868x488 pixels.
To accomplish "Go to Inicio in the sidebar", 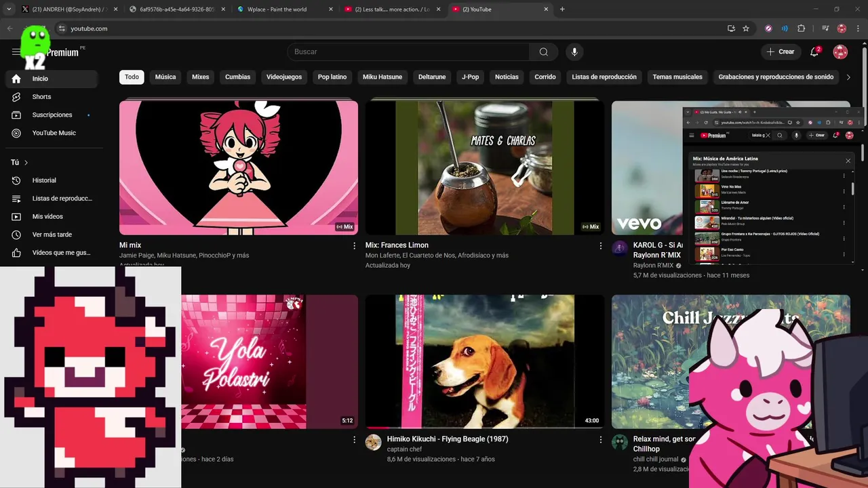I will pyautogui.click(x=52, y=79).
